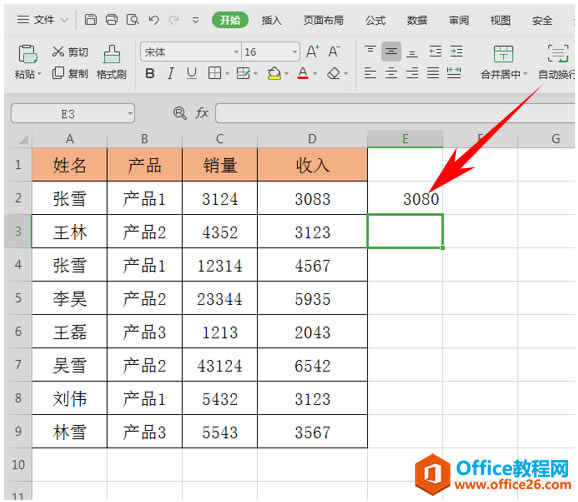This screenshot has width=578, height=502.
Task: Toggle italic formatting
Action: tap(170, 73)
